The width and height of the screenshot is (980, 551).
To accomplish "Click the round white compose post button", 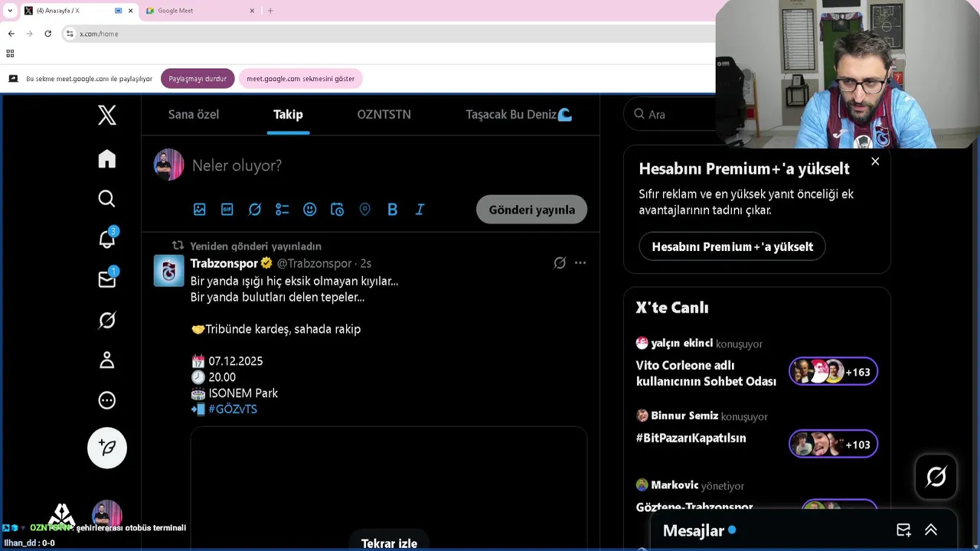I will click(107, 448).
